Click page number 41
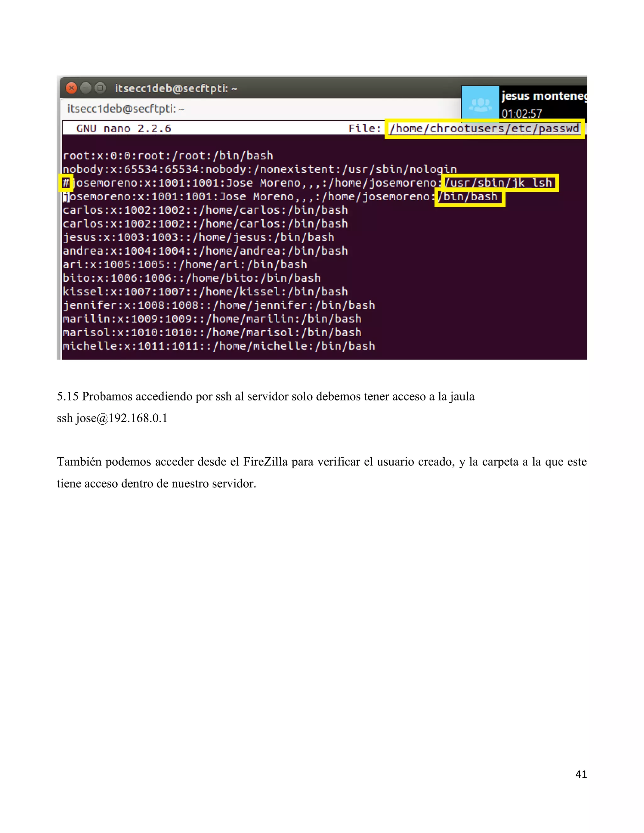 point(581,774)
